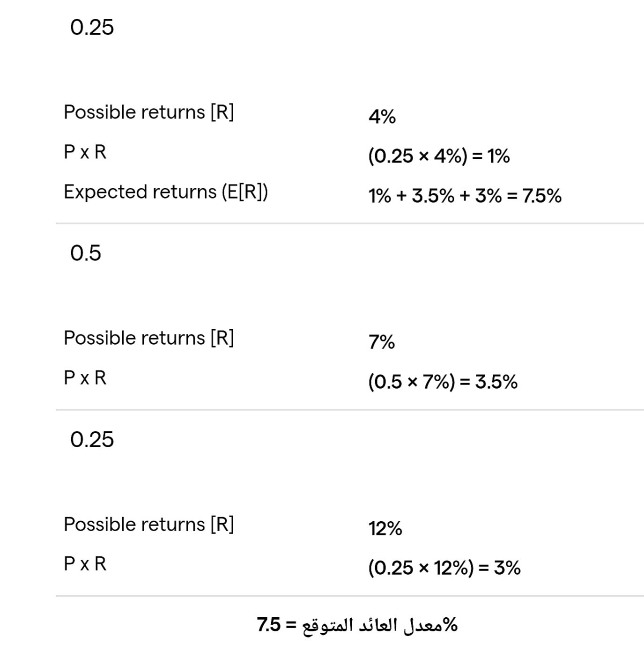Select the P x R label beside (0.25 × 4%)
The width and height of the screenshot is (644, 651).
click(85, 152)
